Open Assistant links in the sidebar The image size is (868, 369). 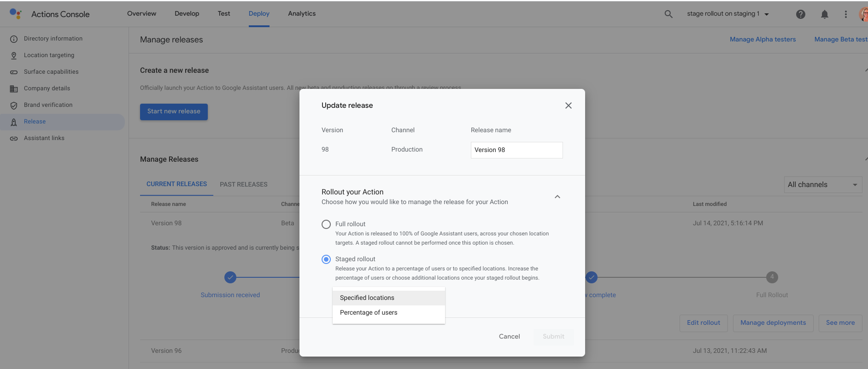coord(44,138)
